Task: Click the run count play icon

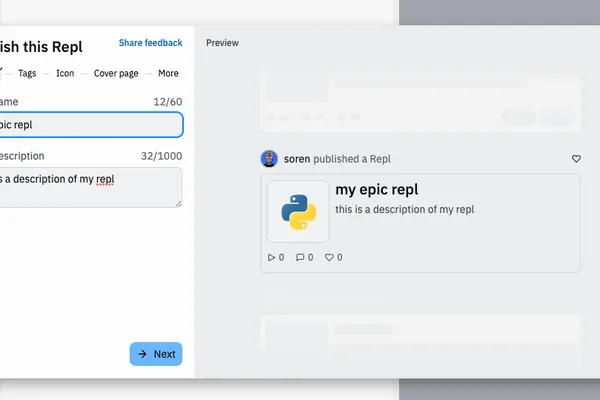Action: (x=271, y=257)
